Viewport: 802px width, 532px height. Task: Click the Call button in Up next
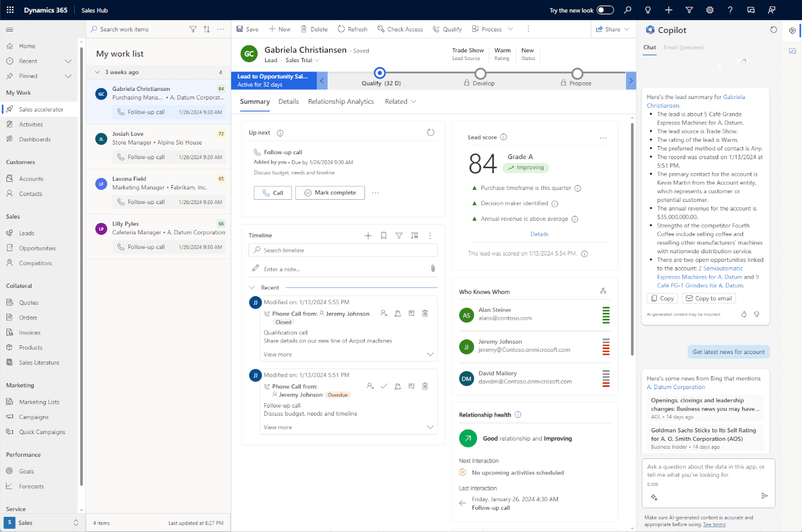coord(273,193)
